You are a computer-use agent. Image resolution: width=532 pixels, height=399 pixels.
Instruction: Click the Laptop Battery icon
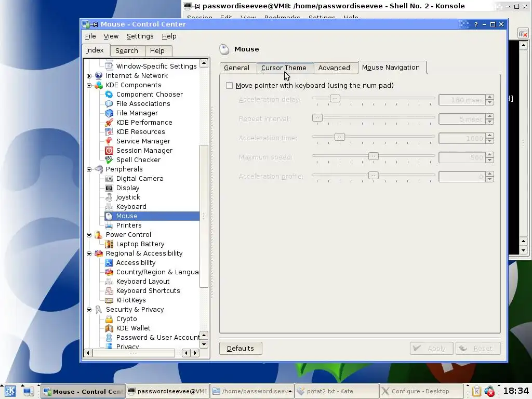[x=109, y=244]
